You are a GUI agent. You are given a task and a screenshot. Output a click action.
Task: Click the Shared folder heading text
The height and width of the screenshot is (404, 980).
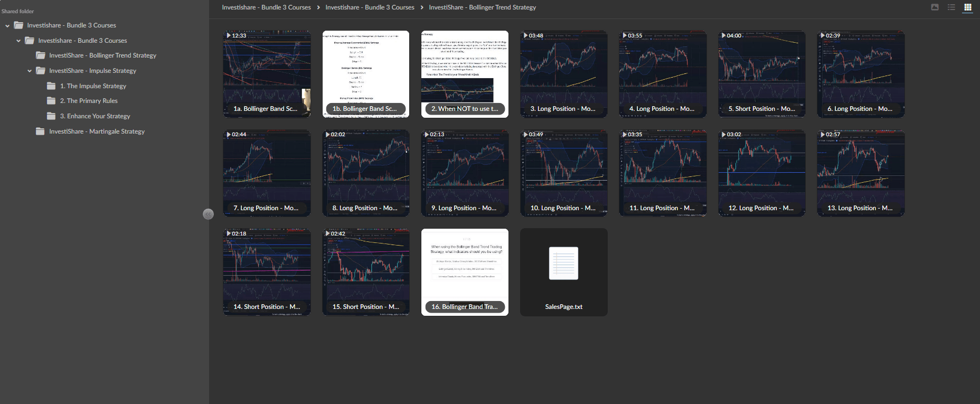[17, 11]
